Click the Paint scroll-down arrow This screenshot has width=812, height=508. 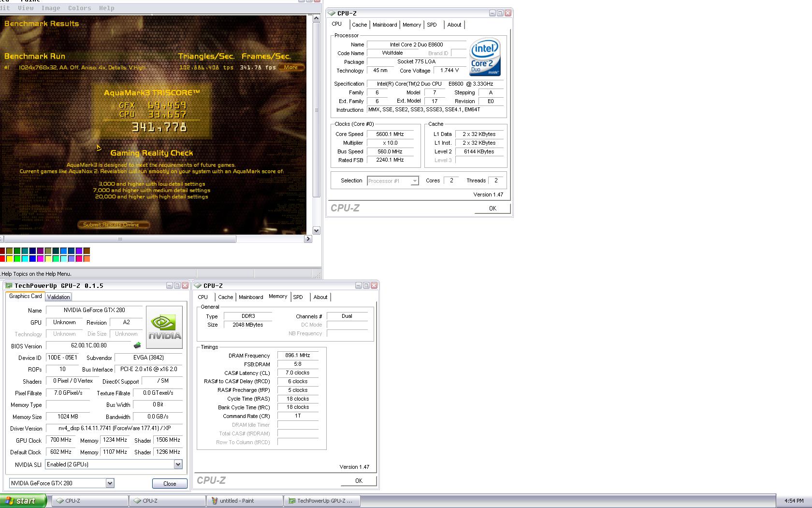click(317, 231)
